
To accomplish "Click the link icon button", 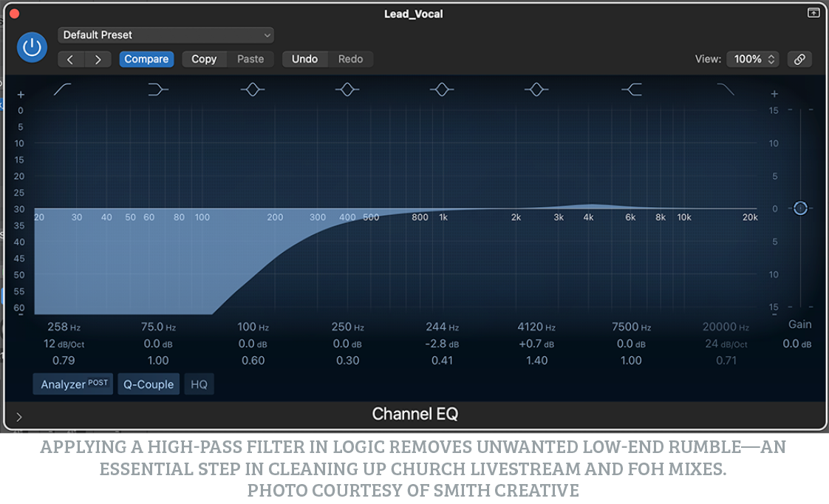I will point(799,59).
